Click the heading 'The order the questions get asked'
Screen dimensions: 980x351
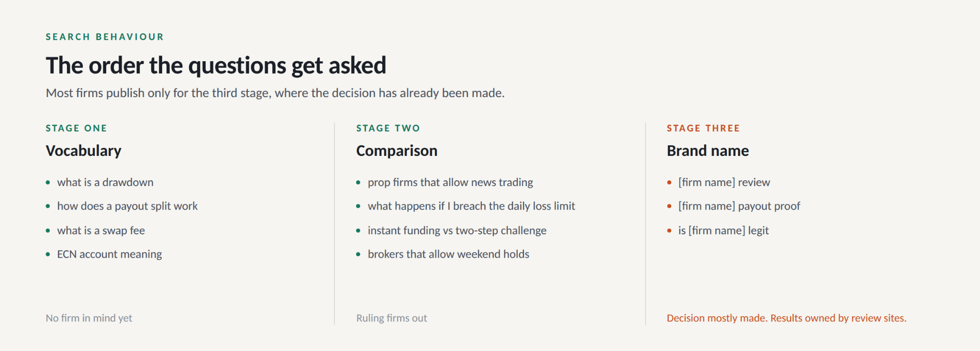pyautogui.click(x=216, y=66)
